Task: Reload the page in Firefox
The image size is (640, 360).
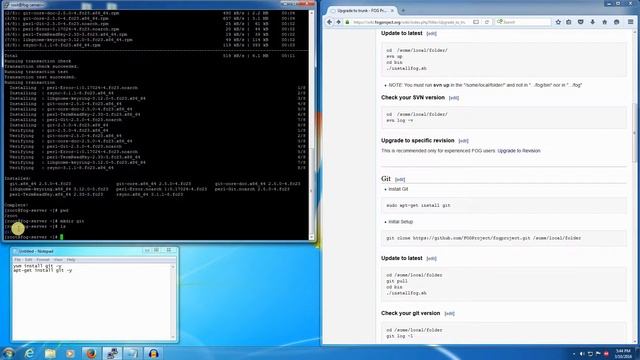Action: (x=487, y=22)
